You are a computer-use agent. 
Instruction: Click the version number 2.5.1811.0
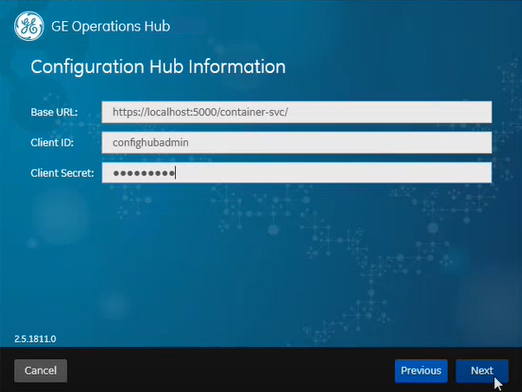(35, 339)
